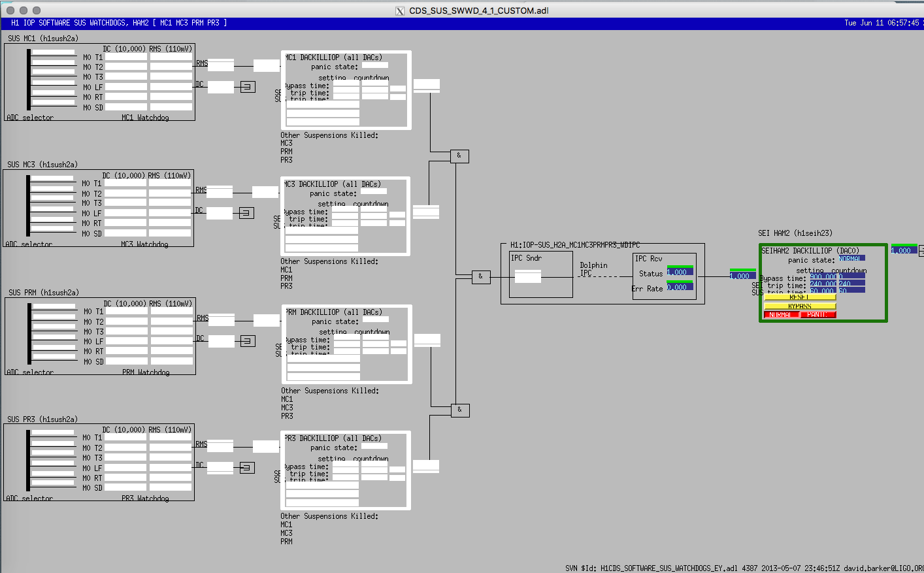Screen dimensions: 924x573
Task: Click the MC1 Watchdog label
Action: (x=145, y=118)
